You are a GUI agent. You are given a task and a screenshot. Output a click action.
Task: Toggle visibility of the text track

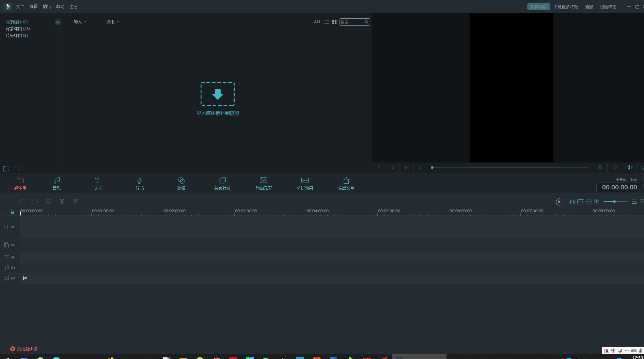pos(13,257)
